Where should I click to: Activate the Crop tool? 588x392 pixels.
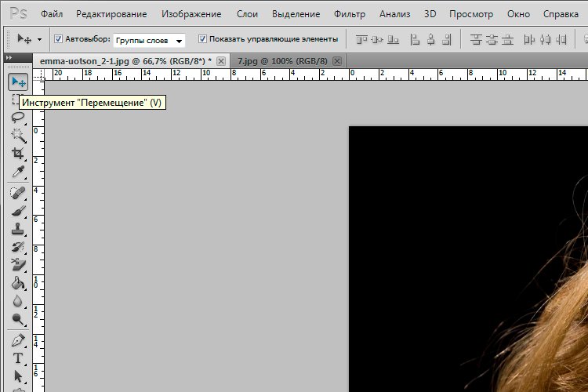(17, 154)
